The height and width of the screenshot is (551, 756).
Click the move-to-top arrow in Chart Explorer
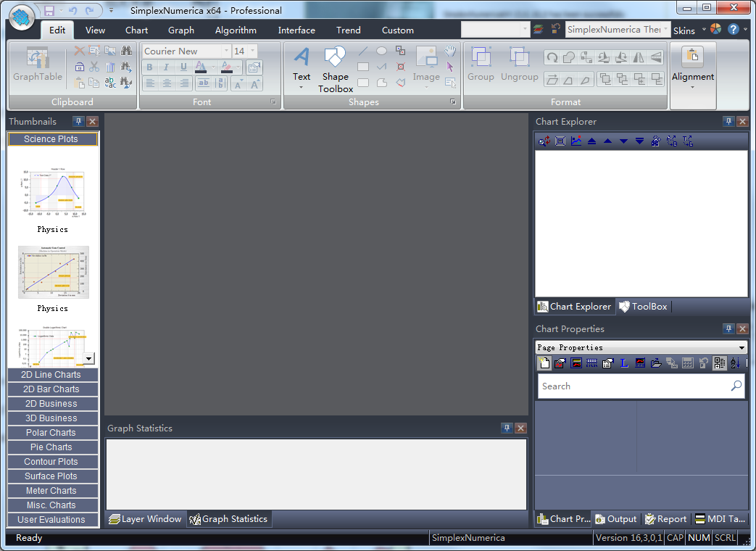(x=592, y=141)
